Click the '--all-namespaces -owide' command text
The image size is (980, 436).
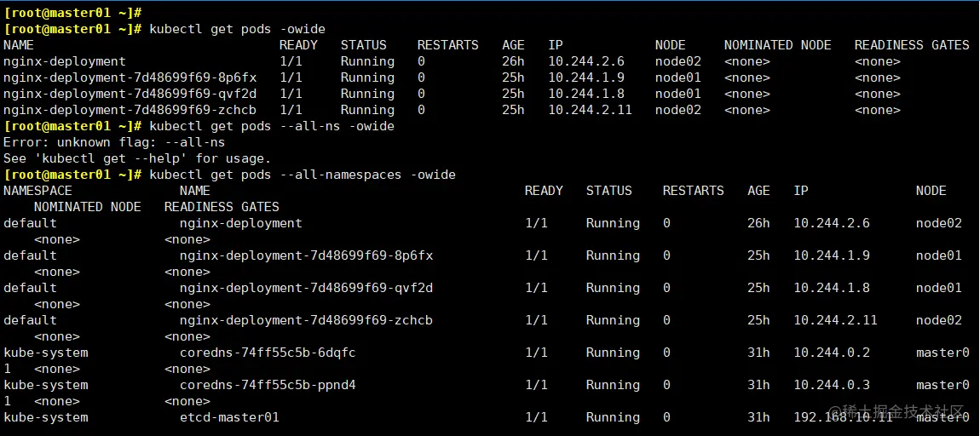(367, 175)
